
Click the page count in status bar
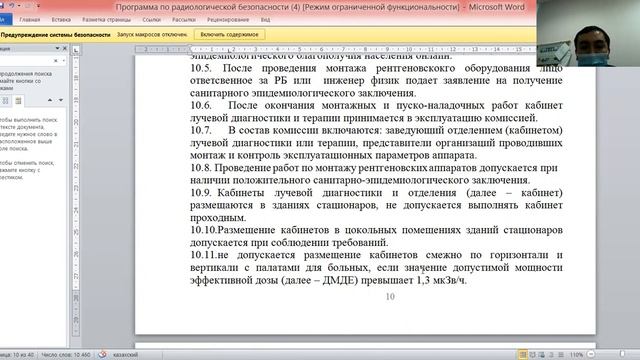(x=17, y=355)
